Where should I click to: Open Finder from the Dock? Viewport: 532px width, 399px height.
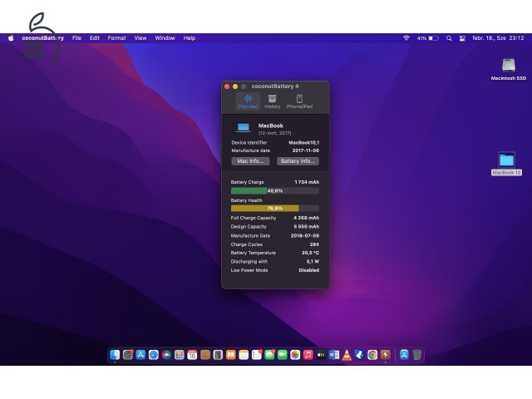point(115,355)
